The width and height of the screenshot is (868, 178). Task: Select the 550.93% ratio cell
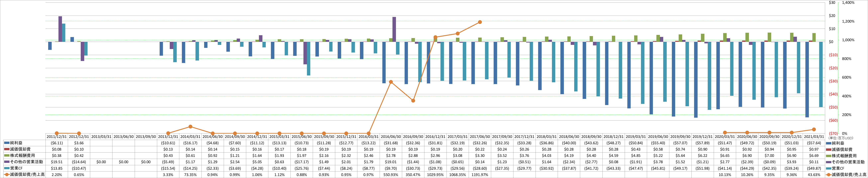coord(391,175)
